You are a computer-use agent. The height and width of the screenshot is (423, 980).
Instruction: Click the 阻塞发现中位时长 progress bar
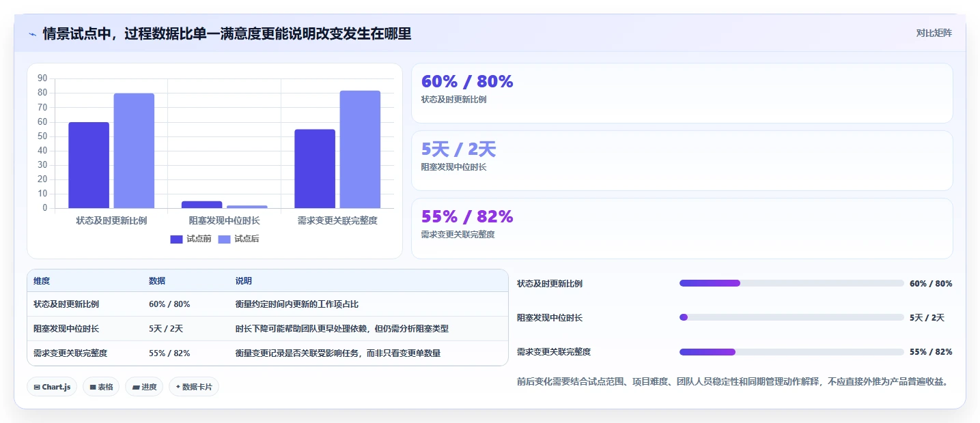point(792,317)
